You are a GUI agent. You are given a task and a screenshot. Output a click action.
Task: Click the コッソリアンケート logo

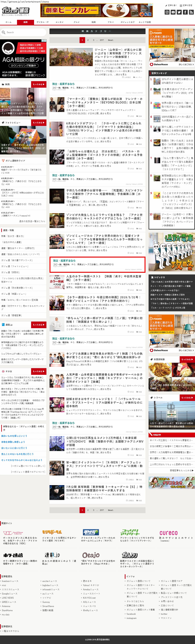[x=130, y=532]
